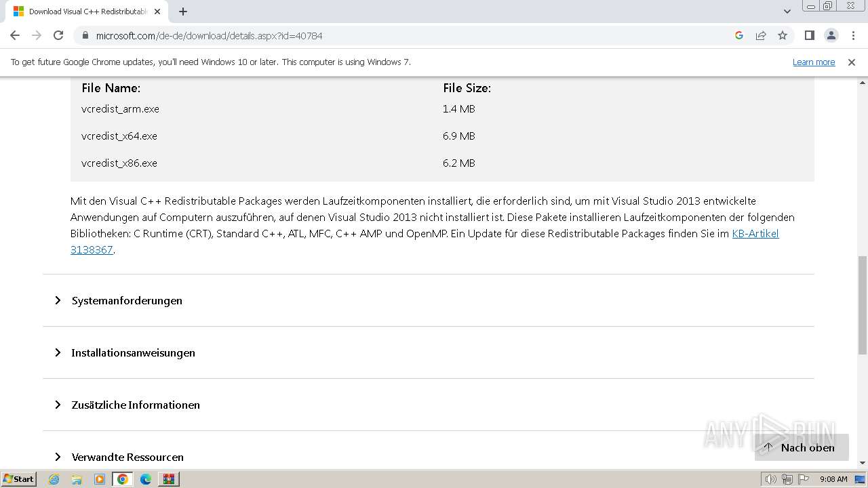Click the scrollbar down arrow

862,463
